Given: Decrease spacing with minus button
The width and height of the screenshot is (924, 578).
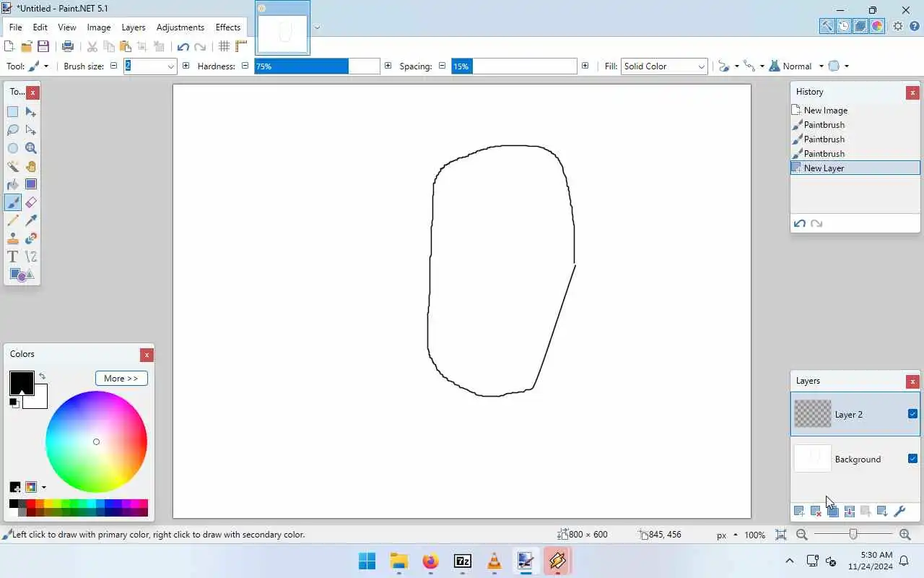Looking at the screenshot, I should point(442,66).
